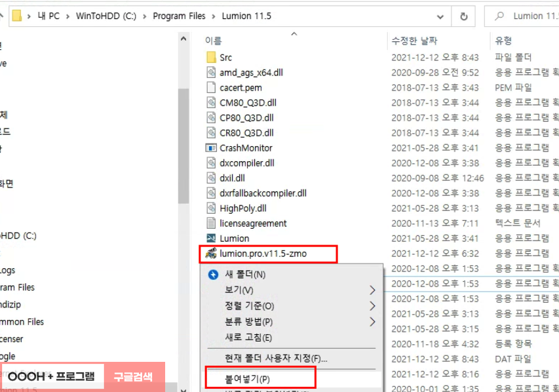
Task: Click type cell 등록 항목
Action: click(x=513, y=344)
